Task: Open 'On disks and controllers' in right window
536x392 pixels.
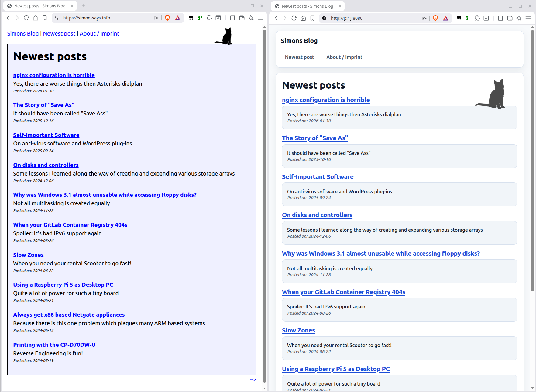Action: tap(317, 215)
